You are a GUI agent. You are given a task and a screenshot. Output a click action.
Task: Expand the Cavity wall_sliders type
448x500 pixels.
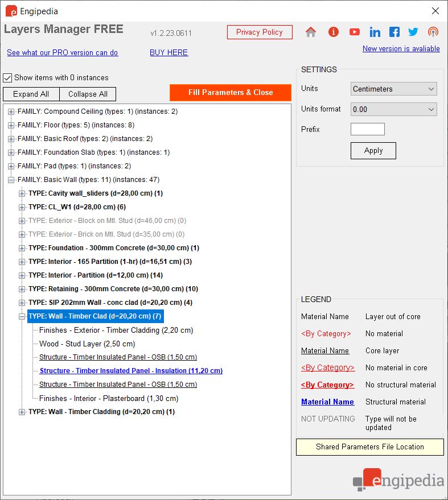tap(22, 193)
